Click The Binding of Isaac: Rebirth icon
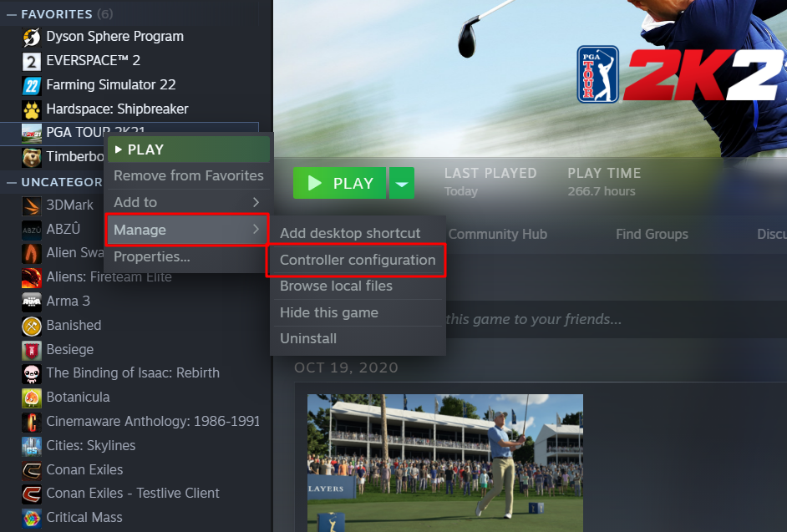 tap(32, 373)
